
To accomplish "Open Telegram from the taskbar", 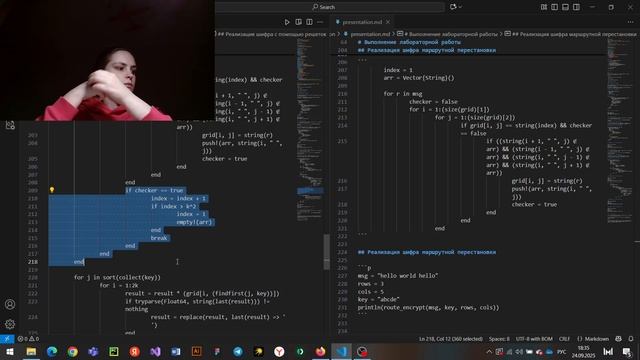I will point(238,351).
